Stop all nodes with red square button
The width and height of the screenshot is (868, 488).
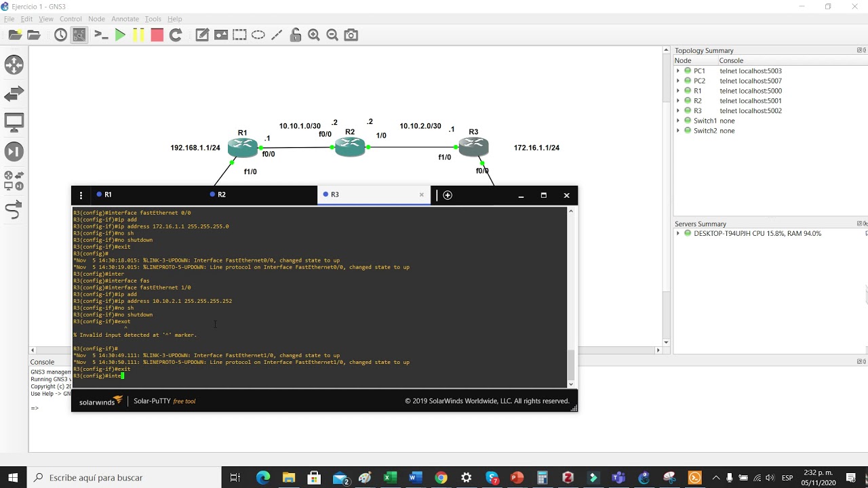pyautogui.click(x=157, y=35)
